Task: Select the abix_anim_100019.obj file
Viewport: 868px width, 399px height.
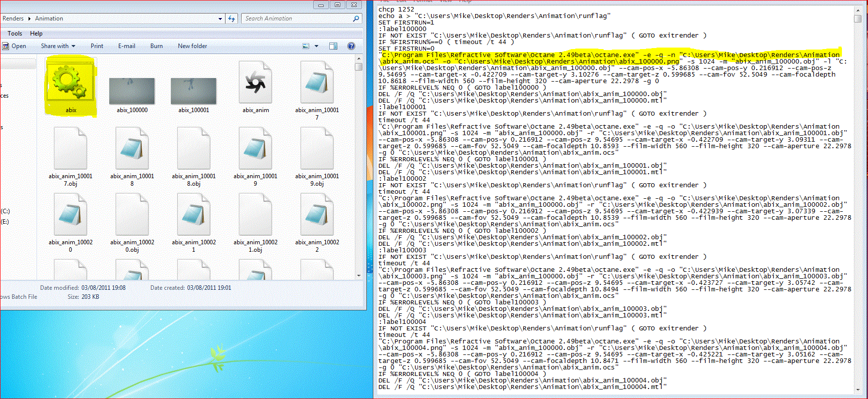Action: tap(317, 149)
